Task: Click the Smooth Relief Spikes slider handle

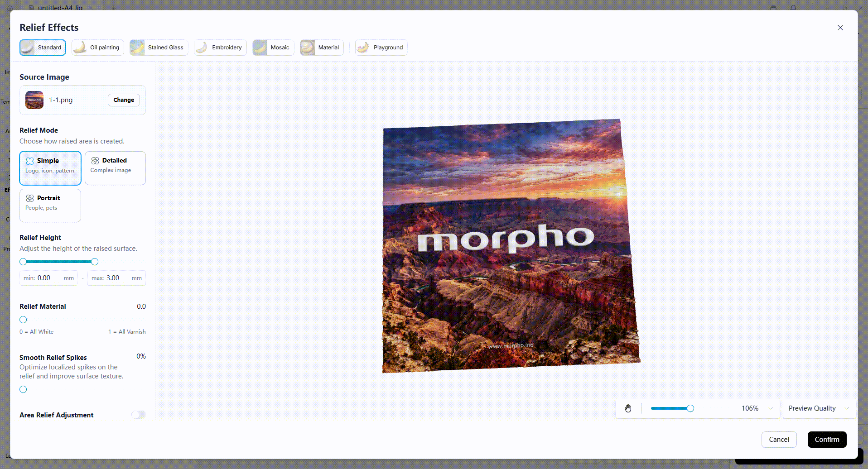Action: 23,389
